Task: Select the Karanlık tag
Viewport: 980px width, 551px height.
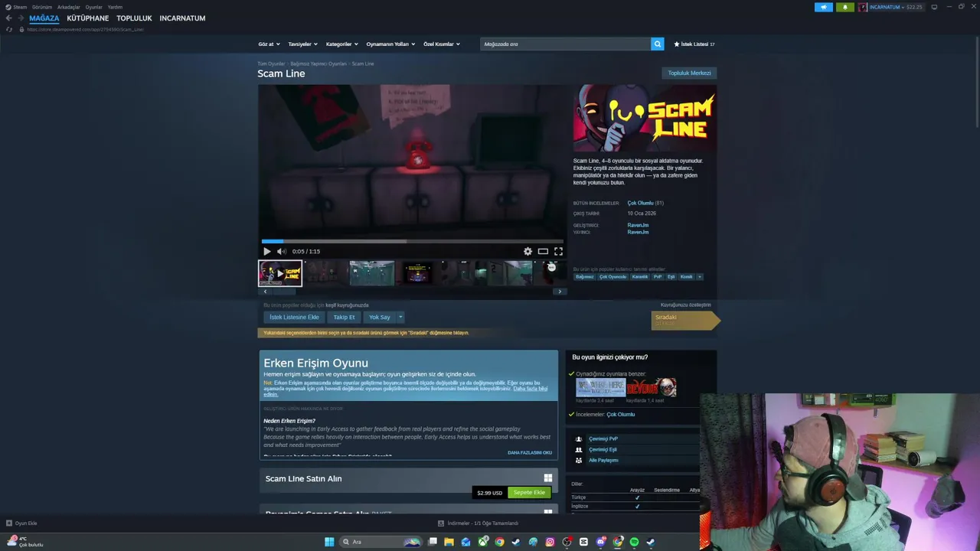Action: tap(639, 277)
